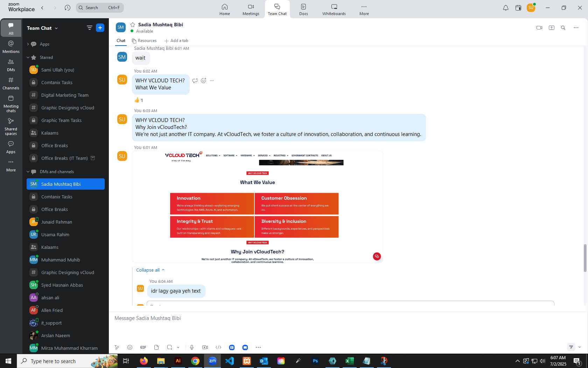Start a video meeting with Sadia

(x=539, y=28)
